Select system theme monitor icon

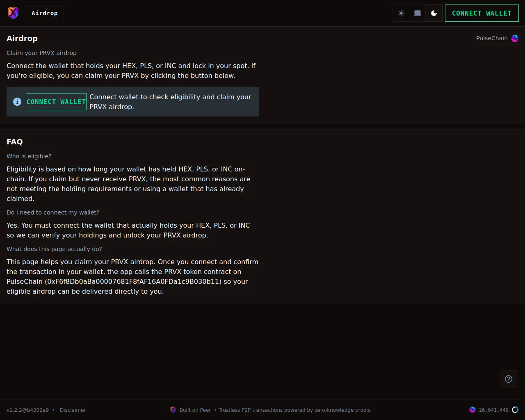(418, 13)
